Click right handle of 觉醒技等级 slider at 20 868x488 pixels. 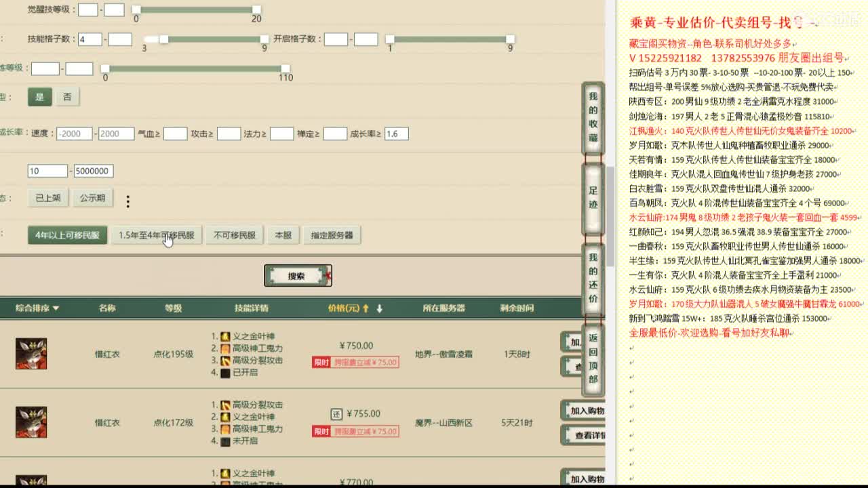[x=256, y=9]
